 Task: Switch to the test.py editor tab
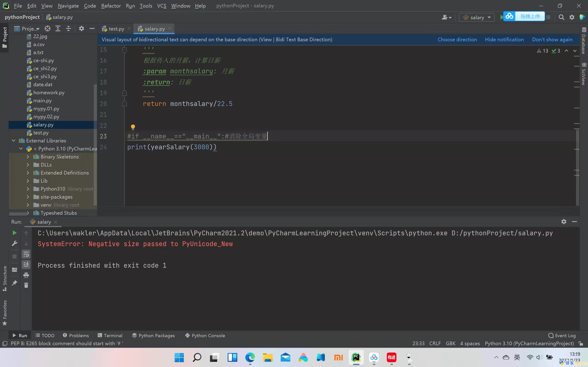click(116, 29)
